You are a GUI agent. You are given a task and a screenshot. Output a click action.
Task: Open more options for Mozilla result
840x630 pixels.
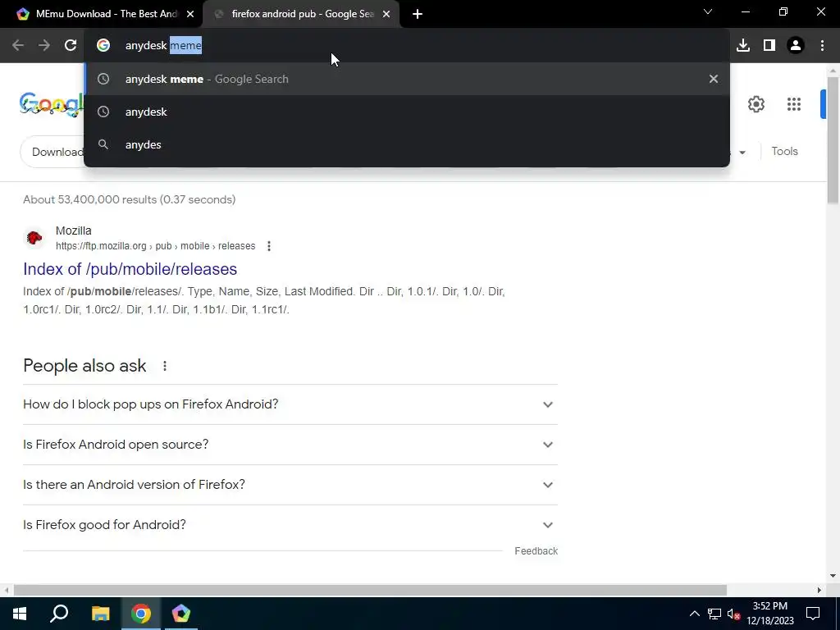pyautogui.click(x=269, y=246)
